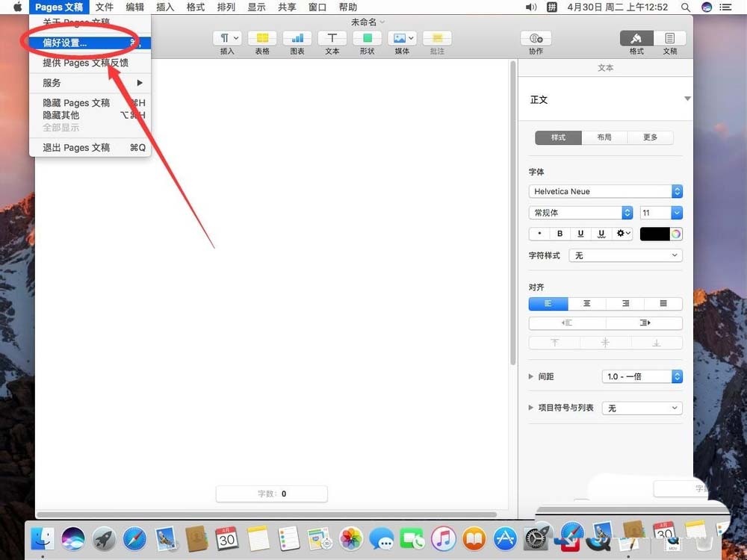The width and height of the screenshot is (747, 560).
Task: Open the black text color swatch
Action: coord(655,234)
